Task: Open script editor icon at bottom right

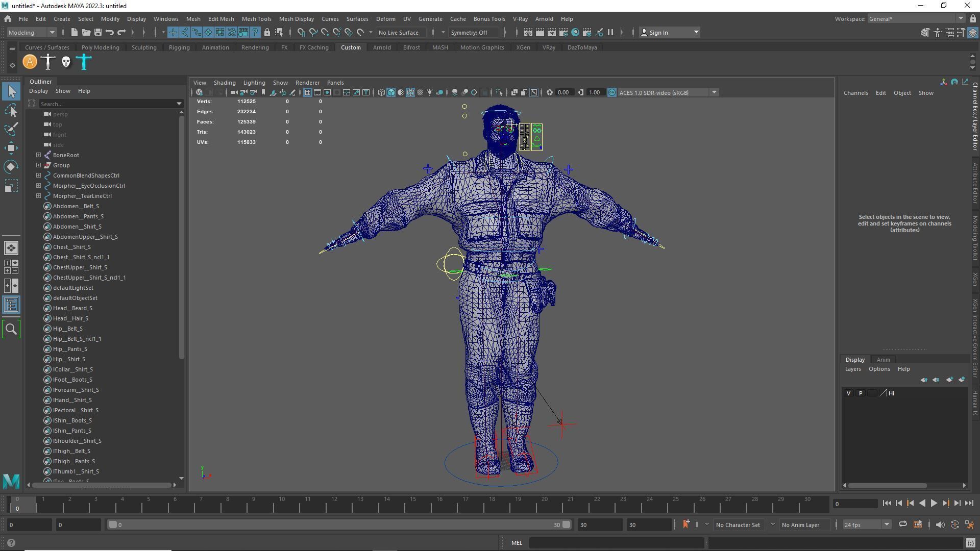Action: (x=971, y=543)
